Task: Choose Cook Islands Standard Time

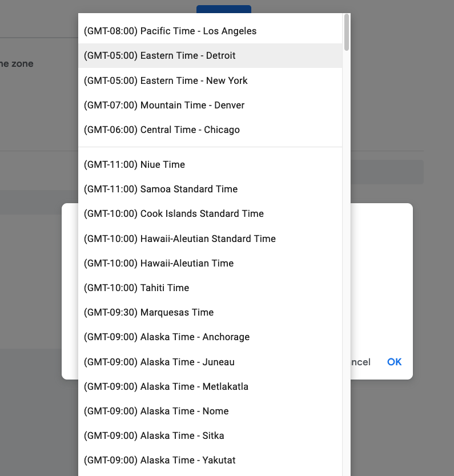Action: (x=174, y=213)
